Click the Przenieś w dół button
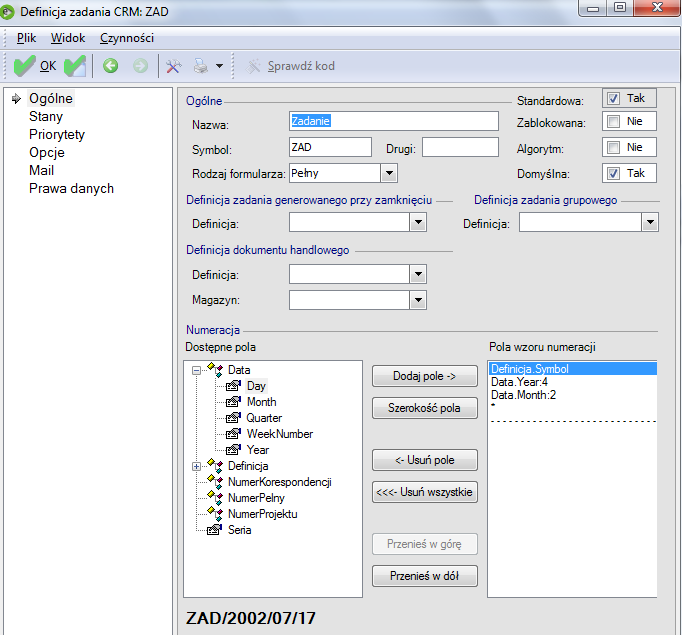The image size is (682, 635). click(425, 576)
